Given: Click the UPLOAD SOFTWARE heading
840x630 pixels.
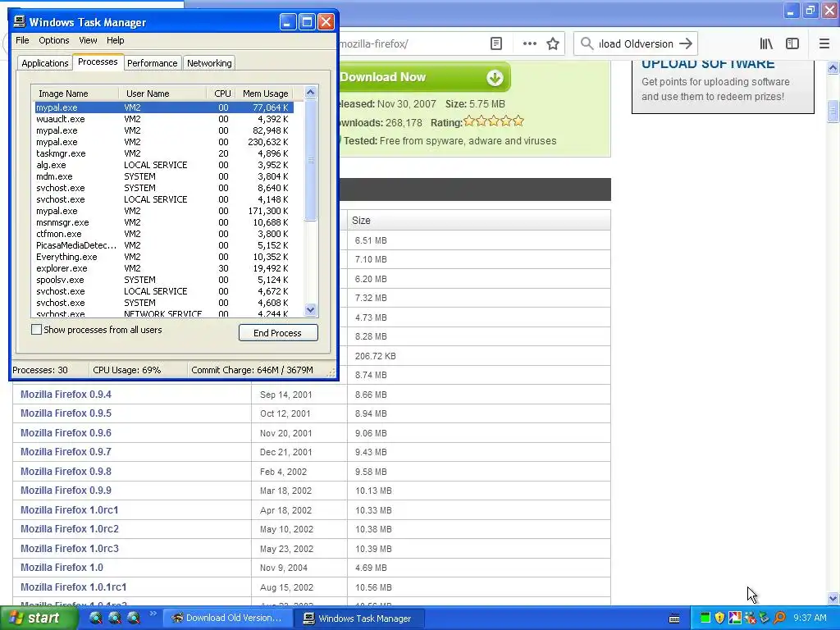Looking at the screenshot, I should (x=708, y=64).
